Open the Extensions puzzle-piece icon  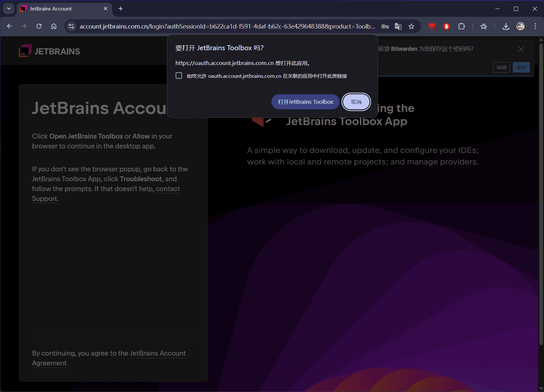coord(462,26)
